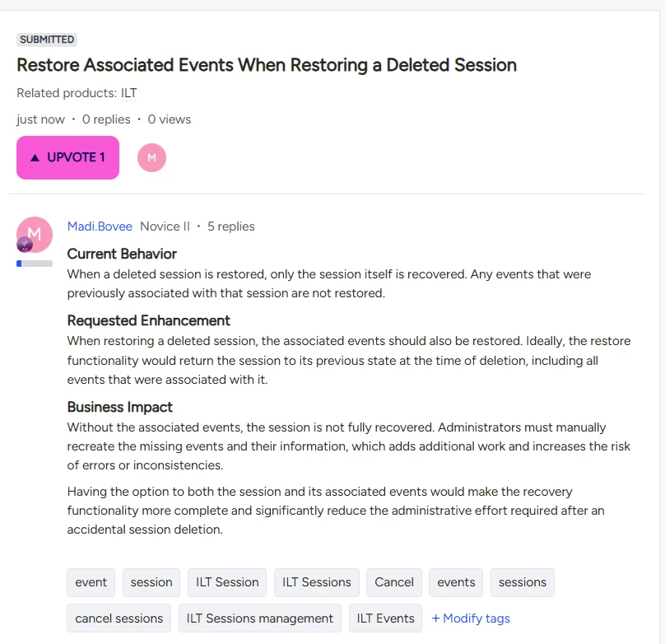
Task: Click the ILT related product link
Action: coord(129,93)
